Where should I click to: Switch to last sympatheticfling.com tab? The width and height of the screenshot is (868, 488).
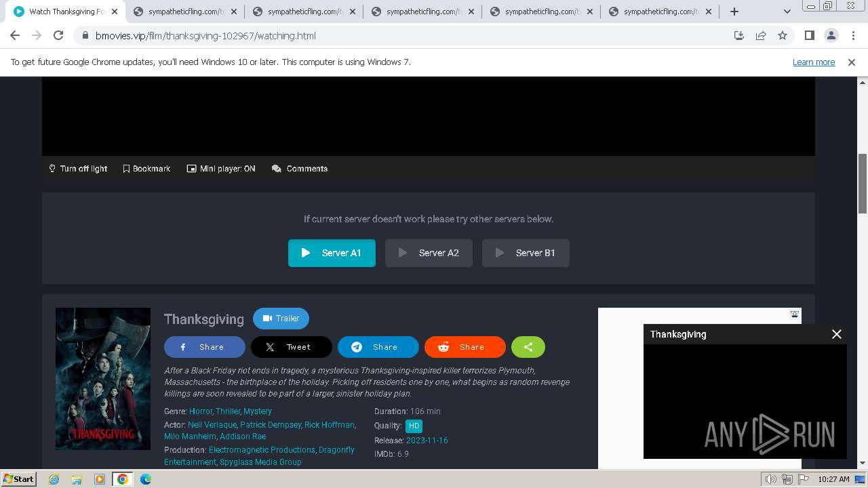tap(661, 12)
